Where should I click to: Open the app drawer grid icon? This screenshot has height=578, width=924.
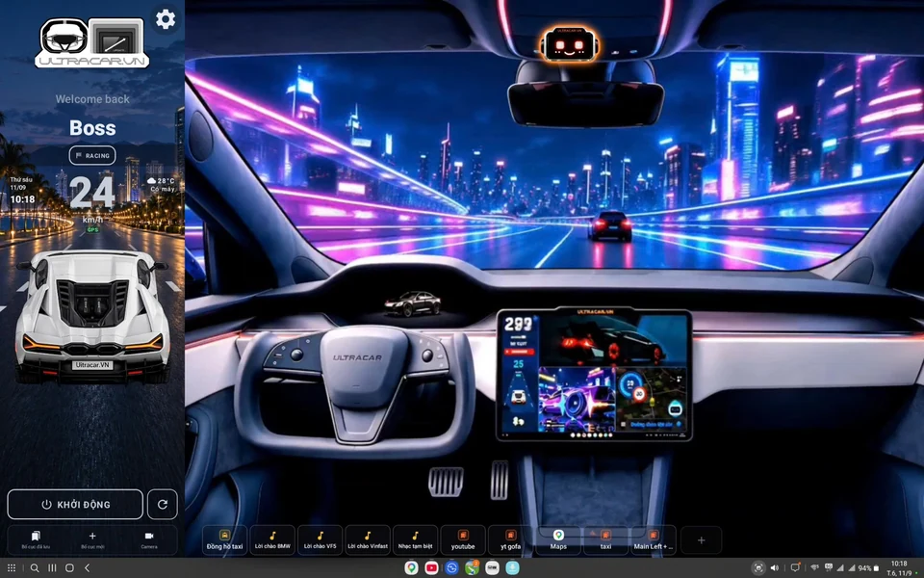(x=12, y=568)
